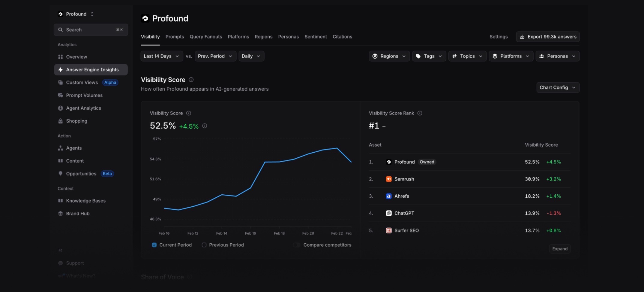Open the Daily interval dropdown
Image resolution: width=644 pixels, height=292 pixels.
pyautogui.click(x=251, y=56)
